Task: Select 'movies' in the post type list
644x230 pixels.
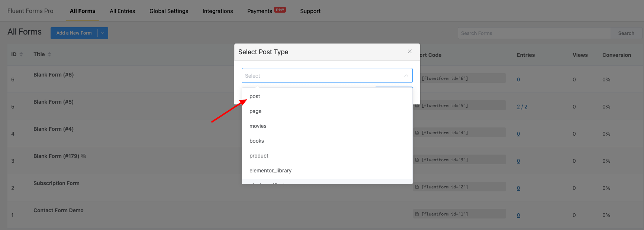Action: pos(258,126)
